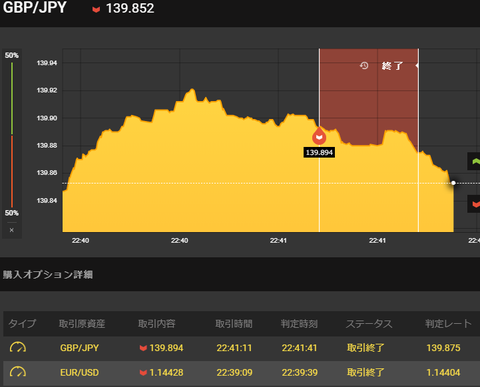Click the bottom 50% sentiment label
The width and height of the screenshot is (480, 387).
tap(12, 213)
